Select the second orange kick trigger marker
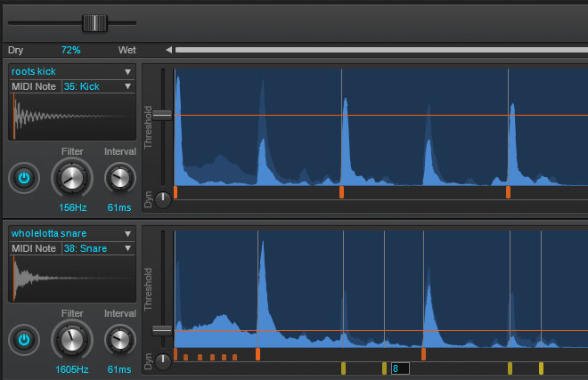The height and width of the screenshot is (380, 588). click(341, 192)
